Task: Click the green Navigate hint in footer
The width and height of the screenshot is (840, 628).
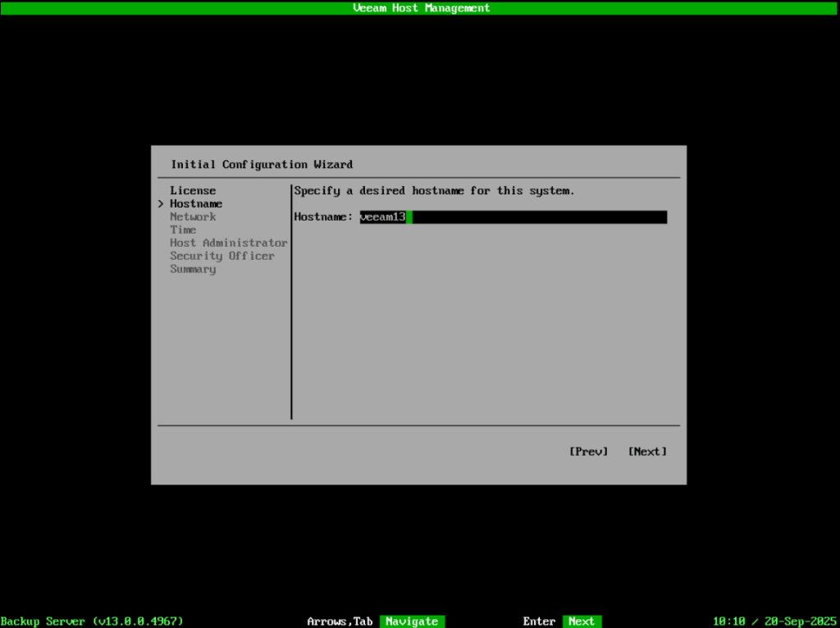Action: click(412, 621)
